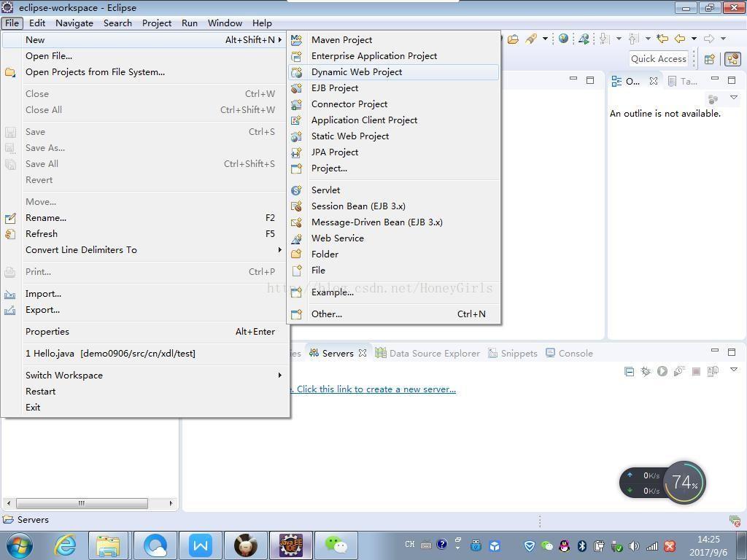
Task: Start the server in debug mode
Action: pos(646,371)
